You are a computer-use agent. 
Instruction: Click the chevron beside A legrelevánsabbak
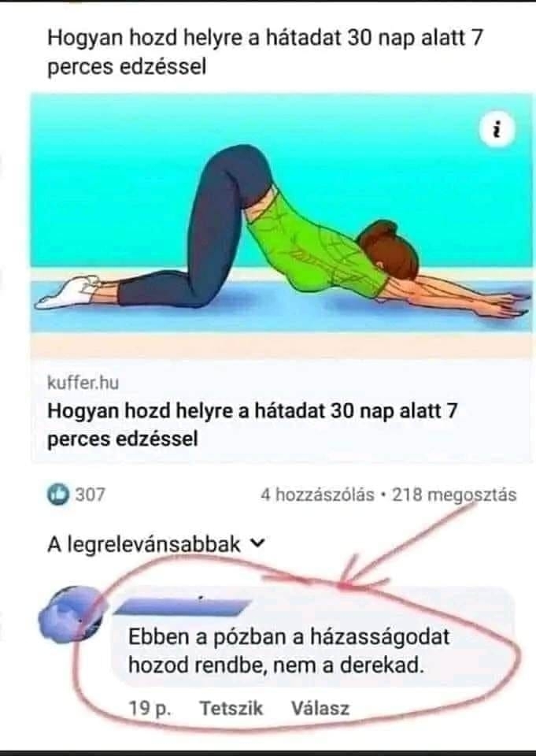(258, 544)
